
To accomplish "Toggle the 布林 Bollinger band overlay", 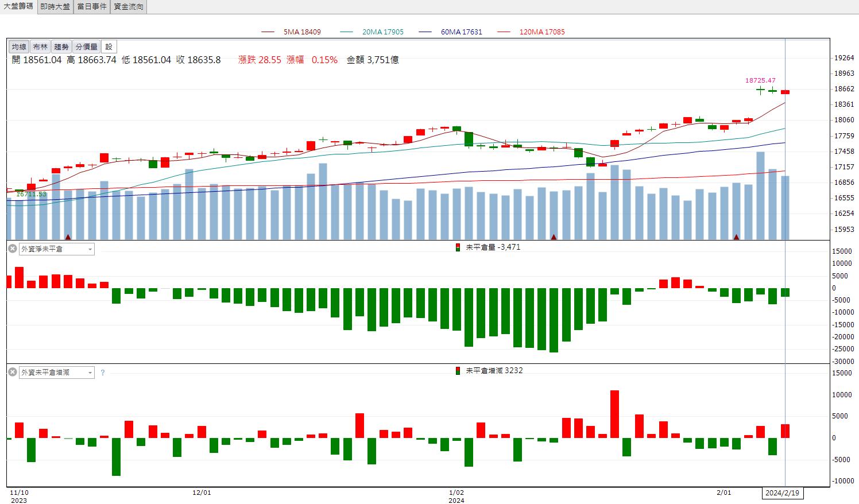I will click(40, 47).
